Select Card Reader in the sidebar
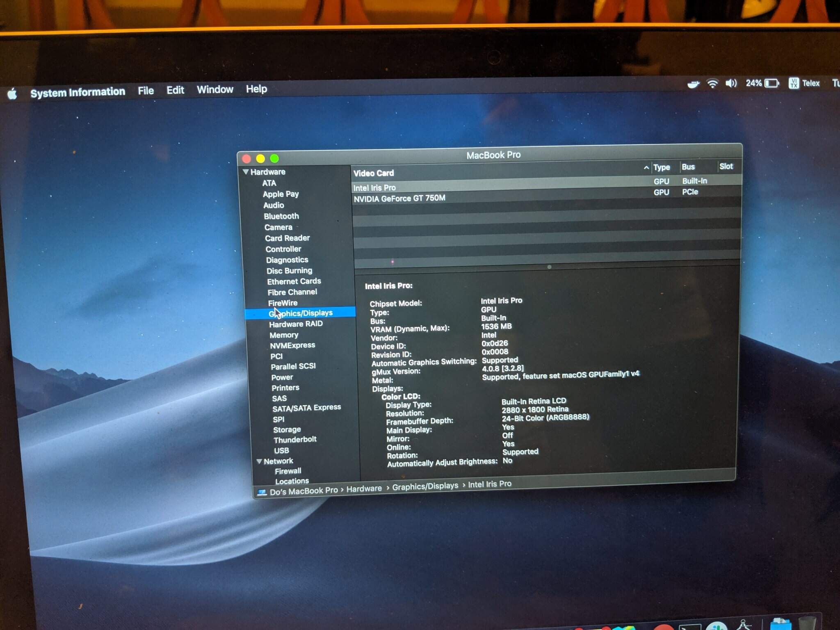Viewport: 840px width, 630px height. 287,238
